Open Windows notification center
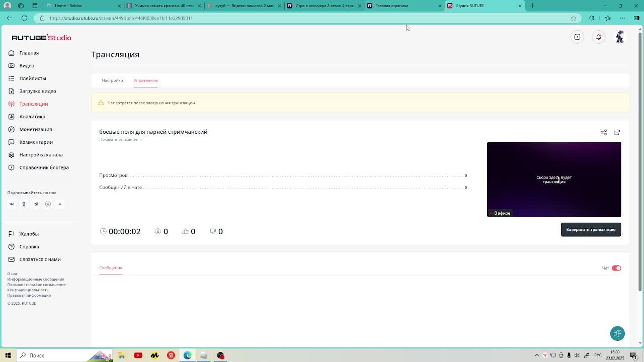Screen dimensions: 644x362 tap(633, 355)
